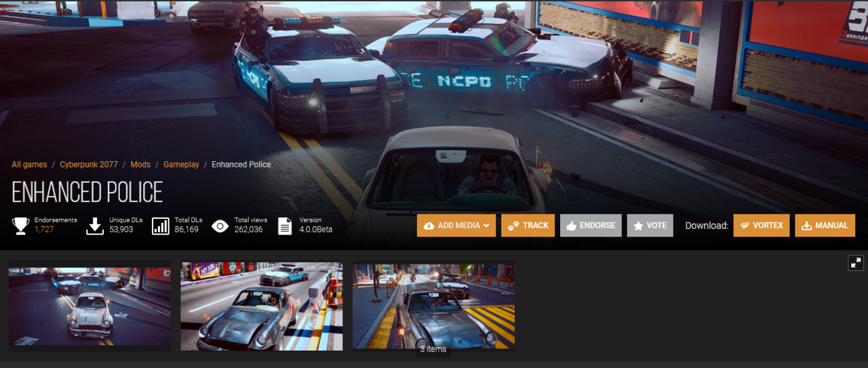The height and width of the screenshot is (368, 868).
Task: Click the total views eye icon
Action: click(x=220, y=226)
